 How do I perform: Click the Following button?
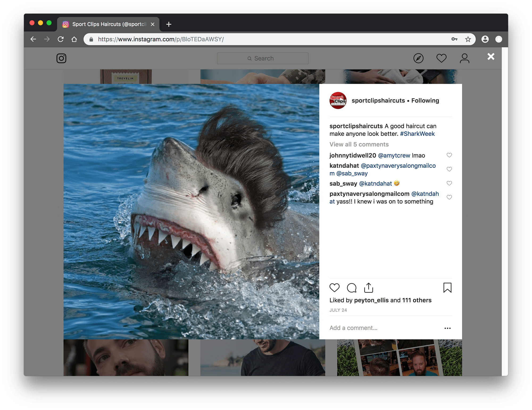click(425, 101)
